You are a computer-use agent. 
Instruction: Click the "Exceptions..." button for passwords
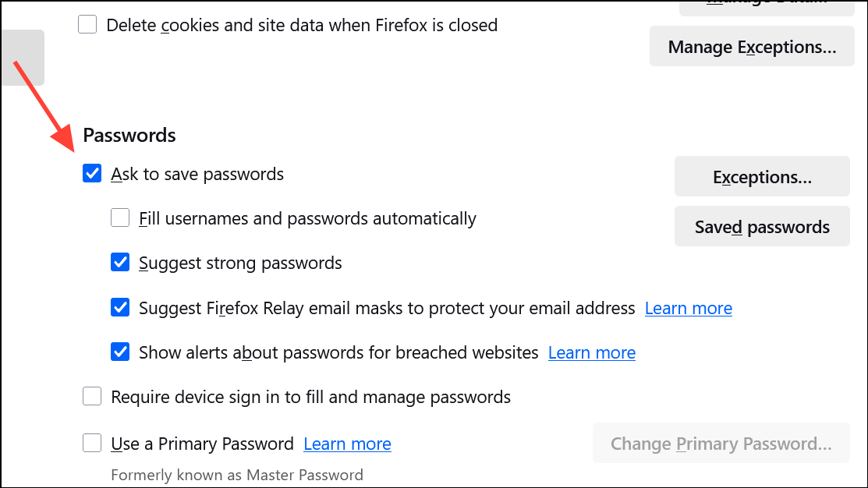point(761,176)
